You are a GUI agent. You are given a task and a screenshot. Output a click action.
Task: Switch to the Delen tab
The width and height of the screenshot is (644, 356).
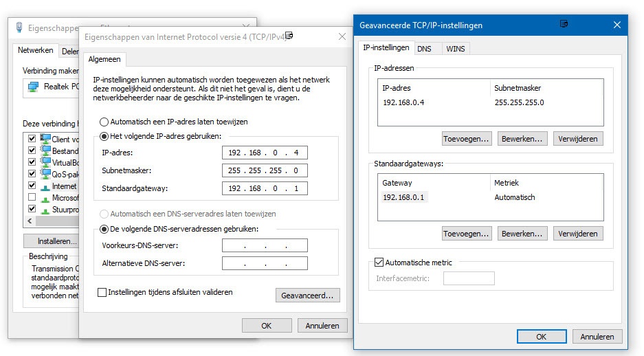coord(70,52)
